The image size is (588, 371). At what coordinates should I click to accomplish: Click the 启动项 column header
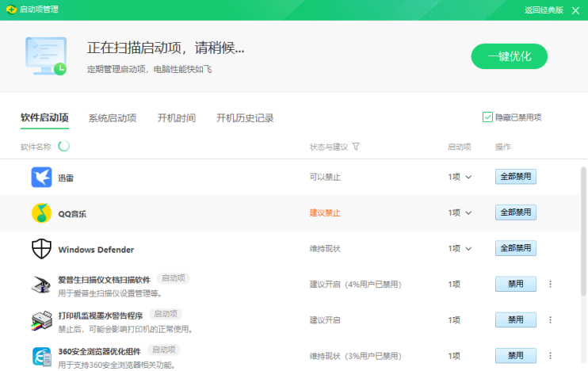point(460,147)
